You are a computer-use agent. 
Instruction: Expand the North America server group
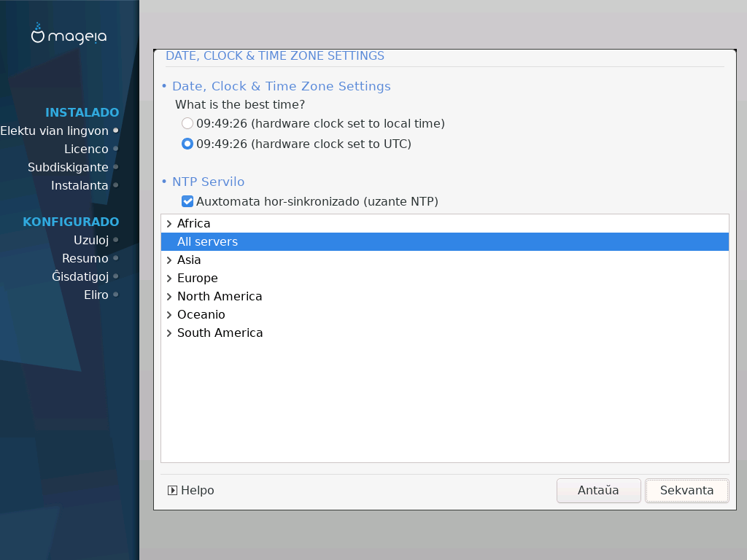[169, 297]
